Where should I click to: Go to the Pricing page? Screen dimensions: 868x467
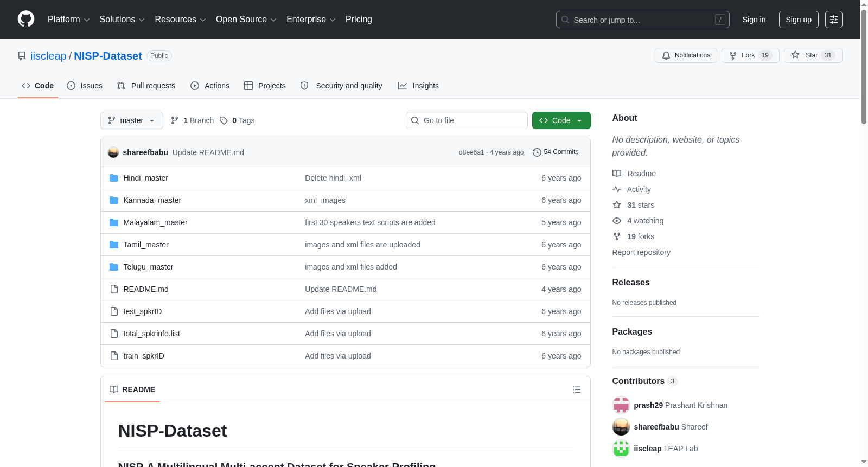359,20
